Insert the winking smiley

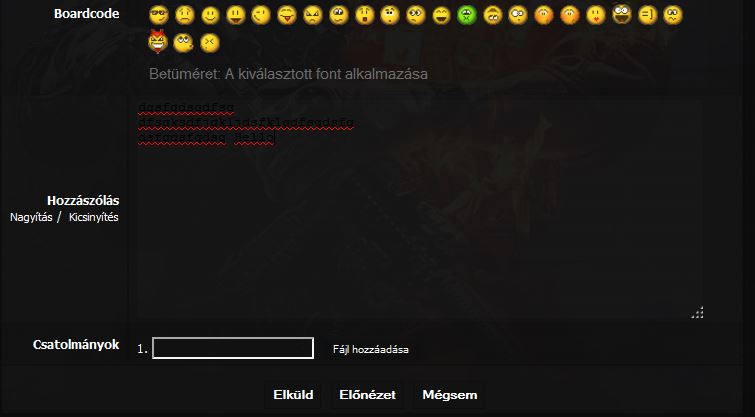tap(261, 15)
